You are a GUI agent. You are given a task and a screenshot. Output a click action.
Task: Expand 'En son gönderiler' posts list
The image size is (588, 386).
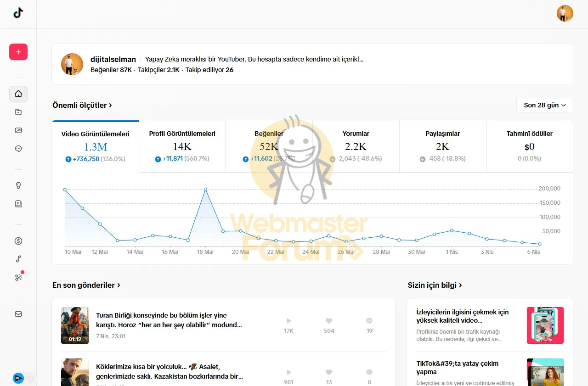[86, 285]
